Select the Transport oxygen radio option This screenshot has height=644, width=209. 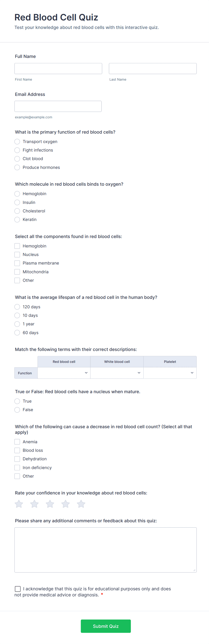(x=17, y=141)
